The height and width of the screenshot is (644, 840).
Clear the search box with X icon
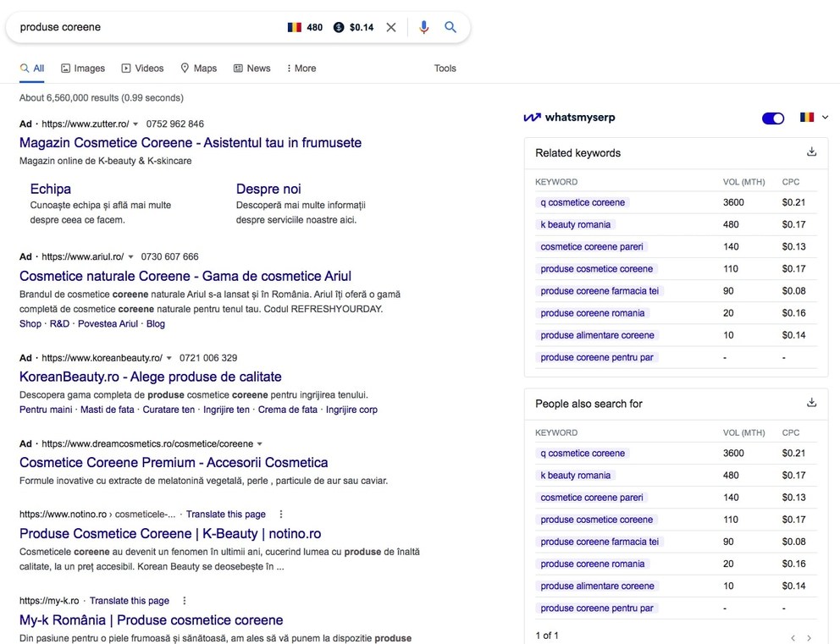click(x=391, y=27)
